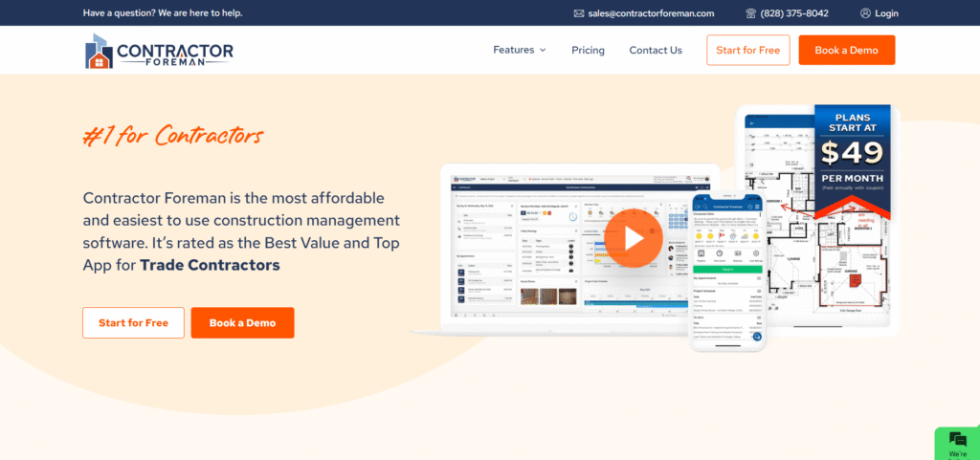Click the telephone icon beside (828) 375-8042
The image size is (980, 460).
click(x=750, y=13)
